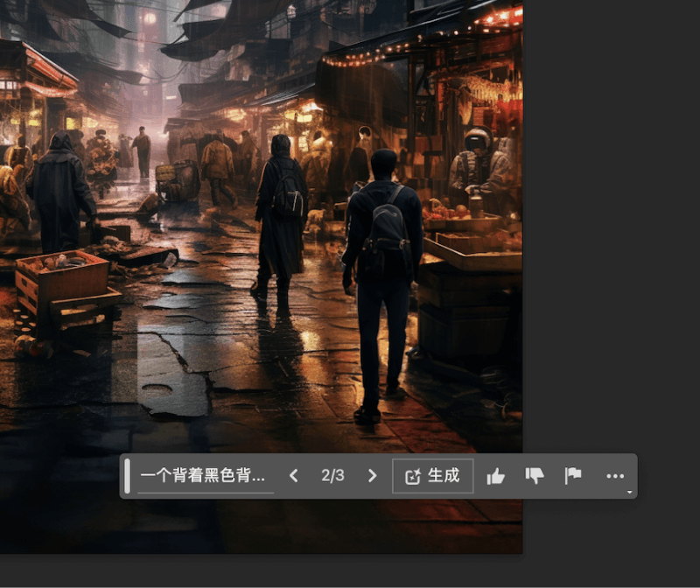Give the generated image a thumbs-up
Image resolution: width=700 pixels, height=588 pixels.
coord(497,475)
